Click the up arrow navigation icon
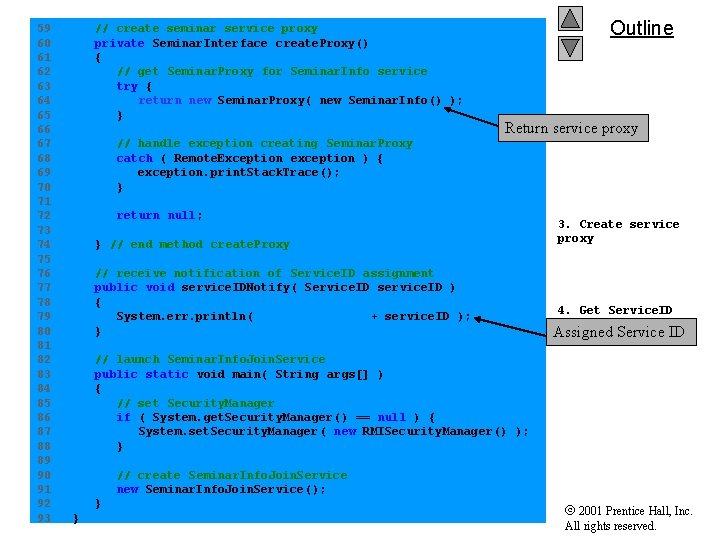 pos(570,18)
